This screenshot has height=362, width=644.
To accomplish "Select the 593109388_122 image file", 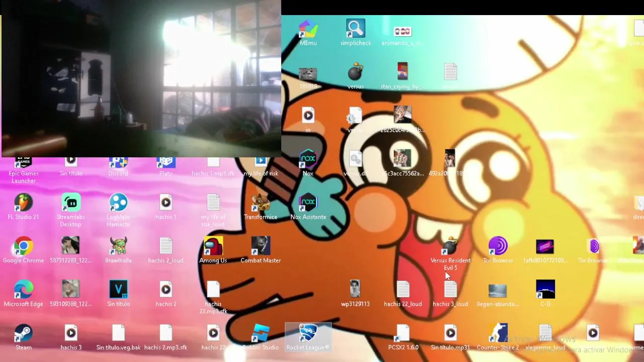I will pyautogui.click(x=70, y=294).
